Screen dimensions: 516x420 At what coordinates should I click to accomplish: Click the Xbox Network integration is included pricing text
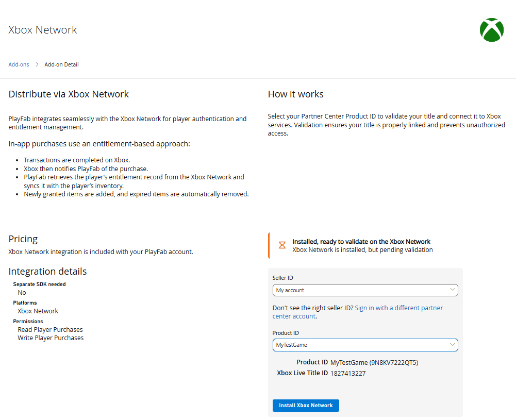101,252
